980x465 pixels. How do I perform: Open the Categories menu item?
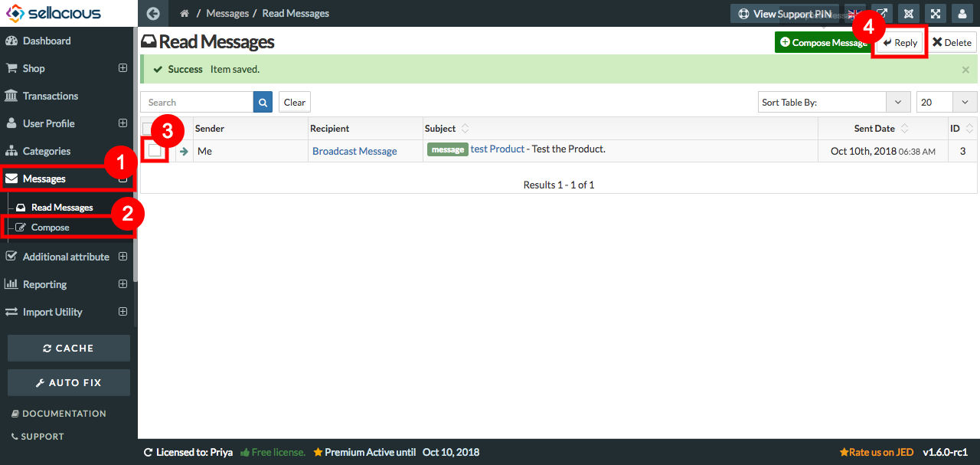[47, 151]
